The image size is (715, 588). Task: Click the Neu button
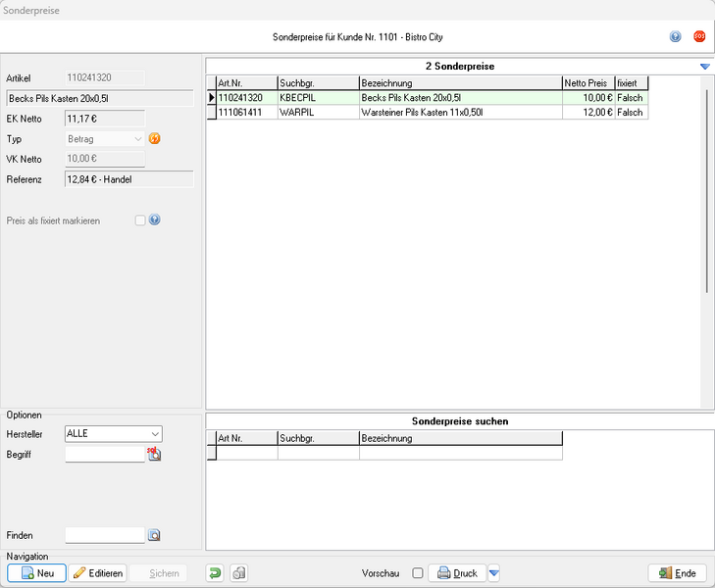(36, 573)
